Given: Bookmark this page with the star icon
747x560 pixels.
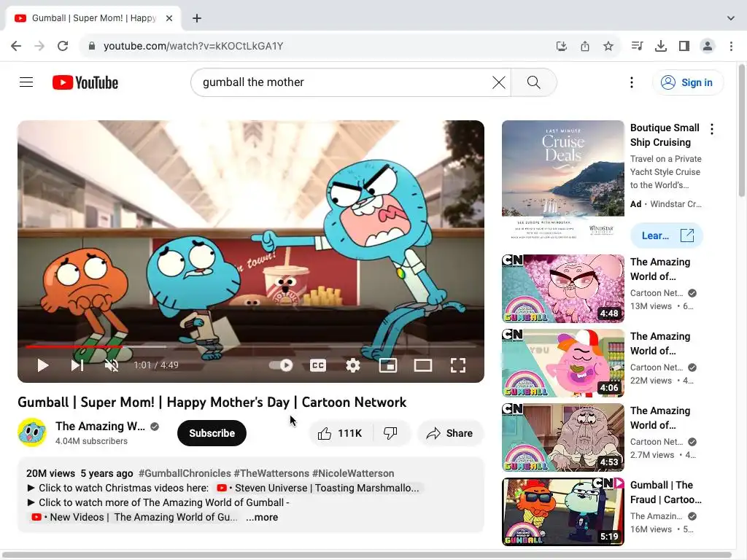Looking at the screenshot, I should click(608, 46).
